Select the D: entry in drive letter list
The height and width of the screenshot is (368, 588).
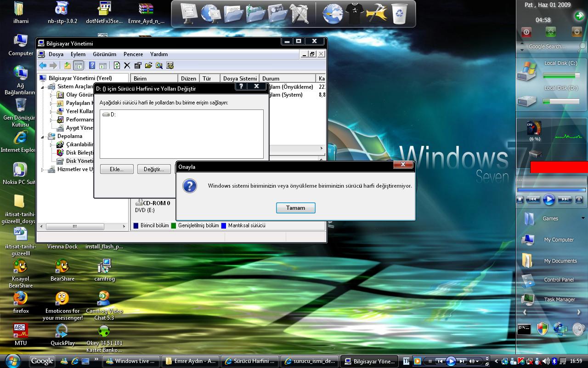(x=109, y=115)
